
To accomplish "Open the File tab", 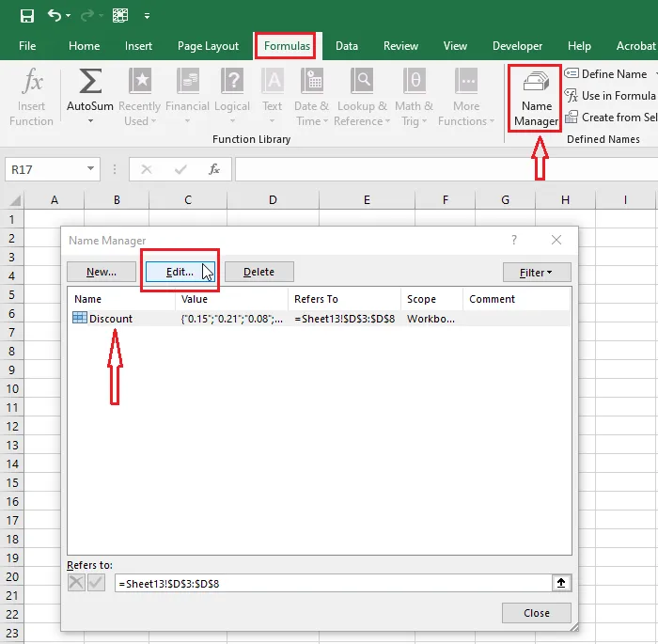I will point(27,46).
